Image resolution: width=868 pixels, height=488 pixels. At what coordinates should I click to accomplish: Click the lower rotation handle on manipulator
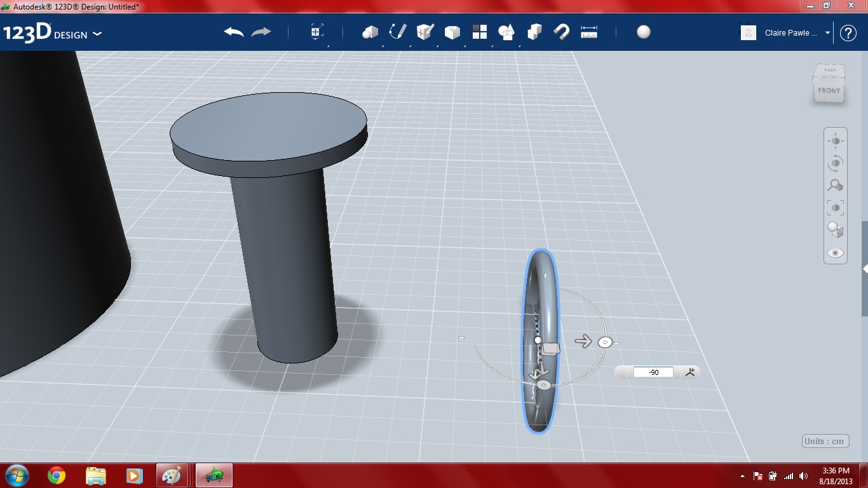[x=543, y=385]
